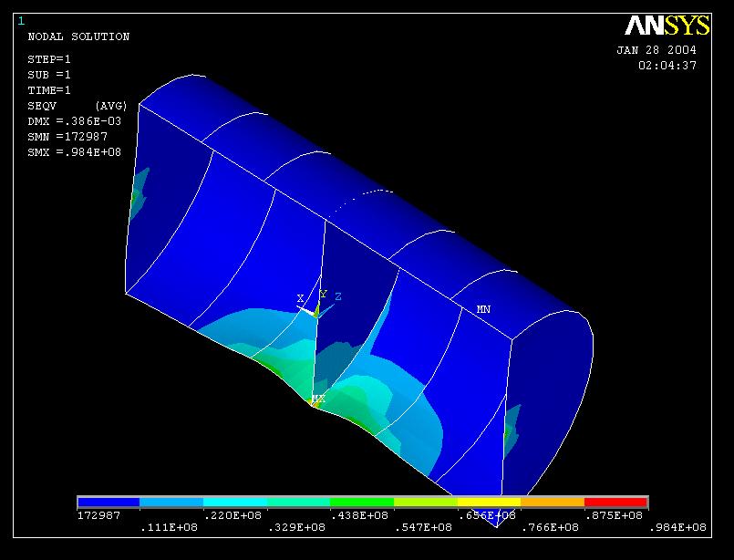
Task: Click the legend value .984E+08
Action: coord(677,527)
